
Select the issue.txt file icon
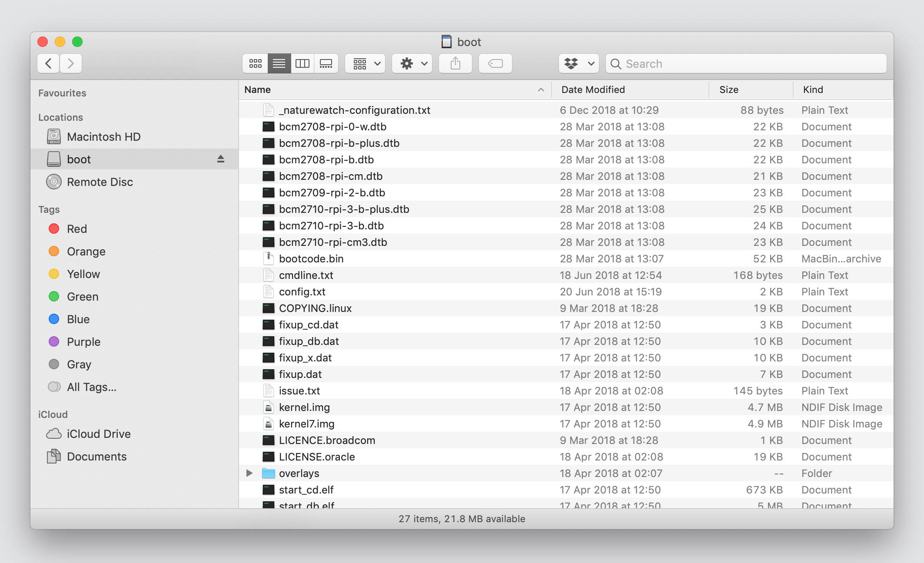point(269,391)
